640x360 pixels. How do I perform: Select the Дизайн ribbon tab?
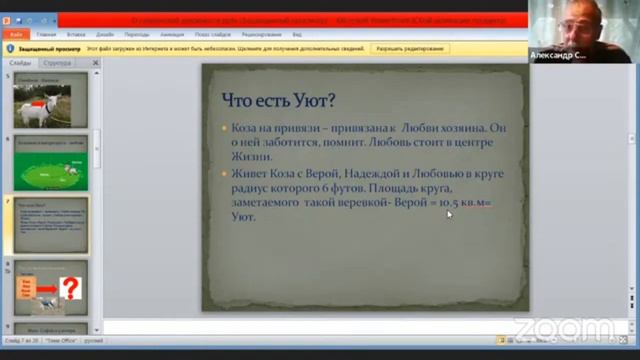tap(105, 35)
